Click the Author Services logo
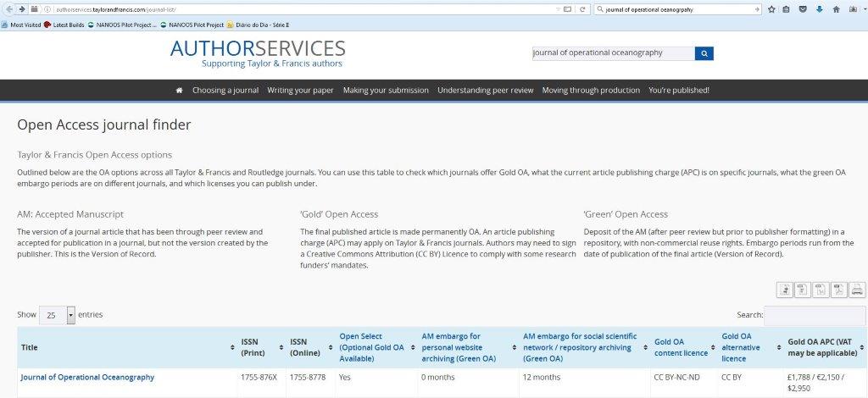This screenshot has width=868, height=398. pyautogui.click(x=258, y=53)
